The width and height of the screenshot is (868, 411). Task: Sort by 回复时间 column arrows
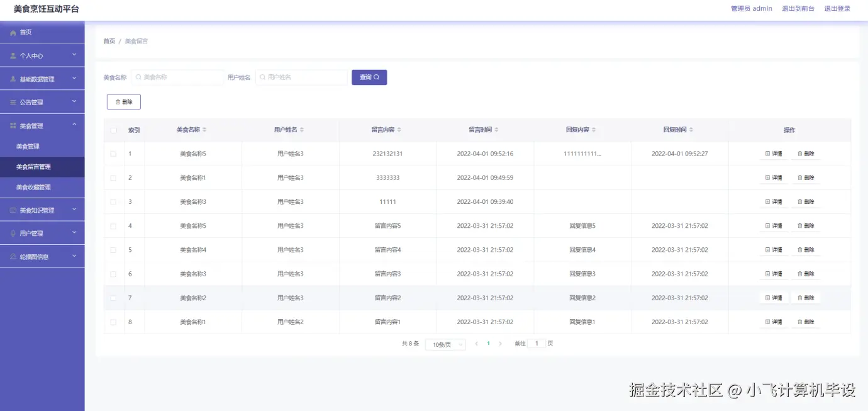coord(691,130)
